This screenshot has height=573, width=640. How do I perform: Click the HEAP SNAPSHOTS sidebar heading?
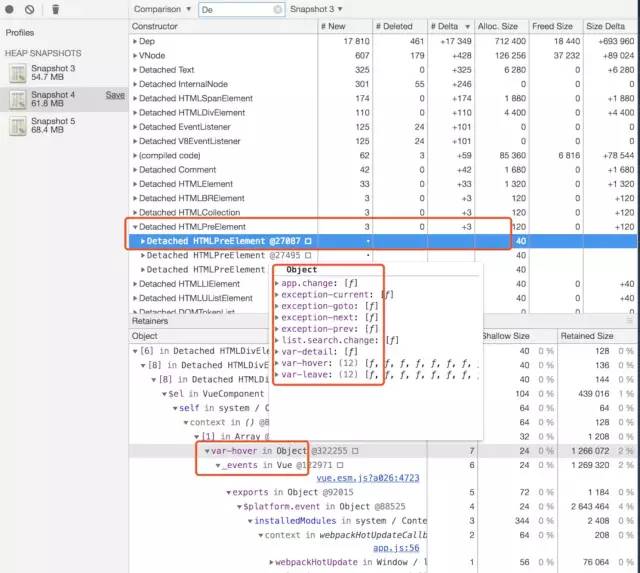coord(43,53)
